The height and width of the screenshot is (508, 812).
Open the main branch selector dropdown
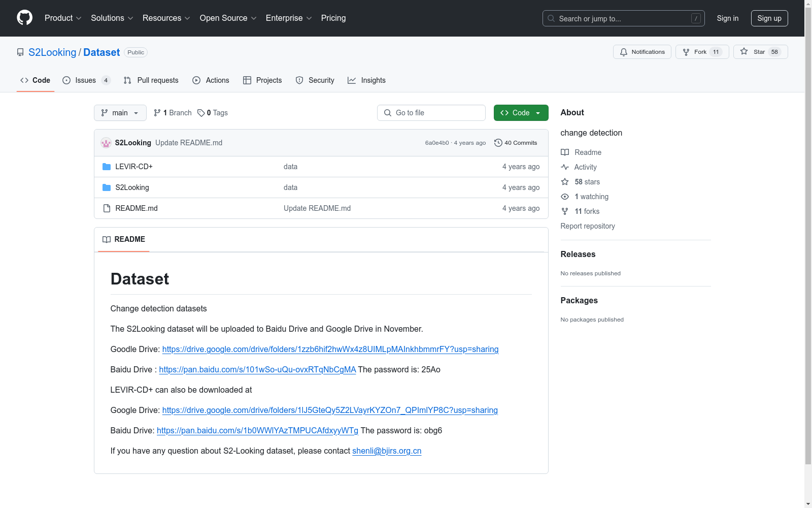[120, 113]
